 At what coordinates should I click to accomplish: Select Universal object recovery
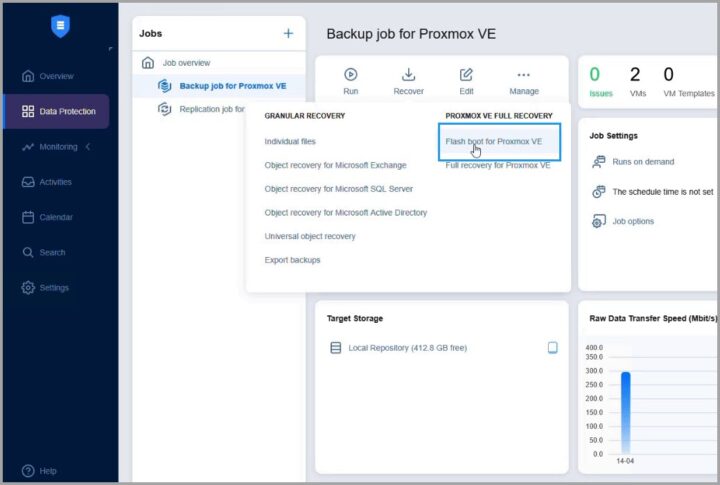310,236
